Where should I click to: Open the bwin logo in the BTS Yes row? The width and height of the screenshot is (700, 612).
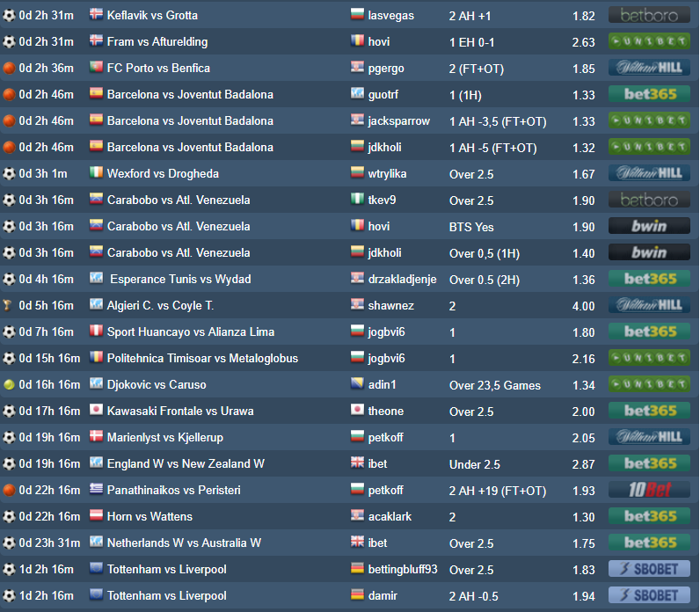(x=649, y=226)
